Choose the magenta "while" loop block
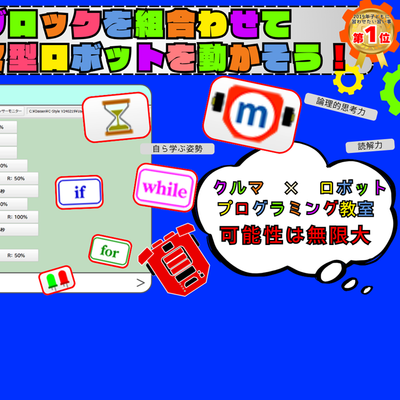The image size is (400, 400). point(165,188)
